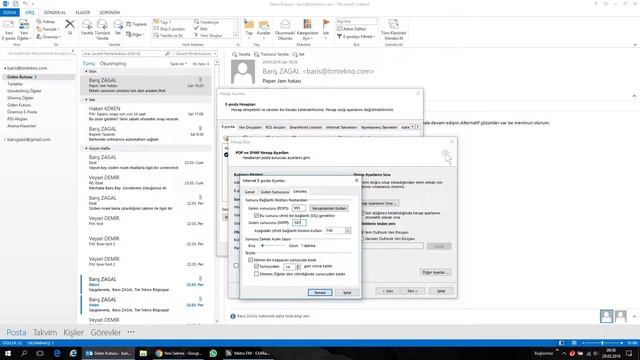640x360 pixels.
Task: Open Internet Explorer in the taskbar
Action: 73,353
